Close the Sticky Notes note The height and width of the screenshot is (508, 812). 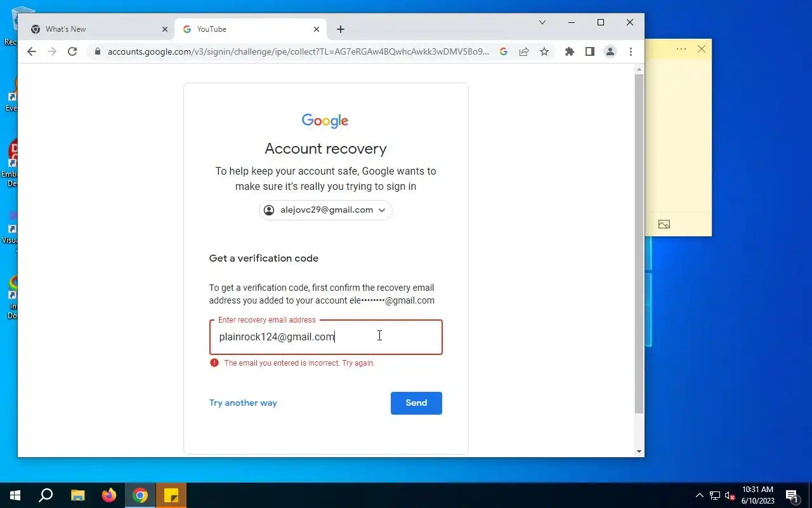[x=702, y=49]
